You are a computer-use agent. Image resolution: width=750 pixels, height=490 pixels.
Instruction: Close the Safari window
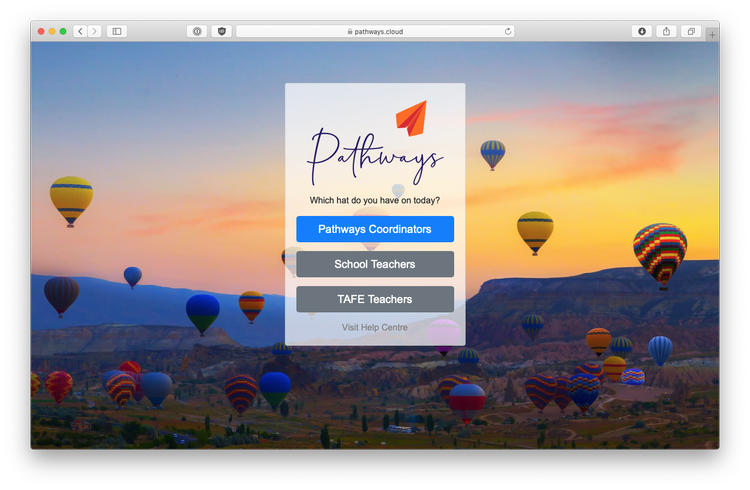(41, 32)
